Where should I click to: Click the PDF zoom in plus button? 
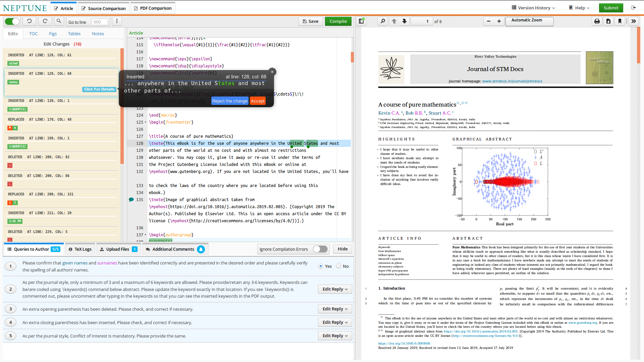click(x=499, y=21)
